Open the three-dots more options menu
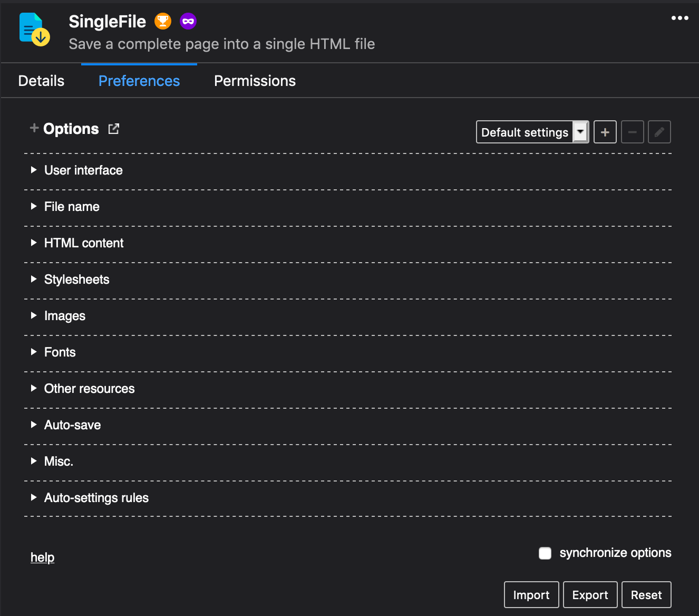This screenshot has width=699, height=616. 679,18
